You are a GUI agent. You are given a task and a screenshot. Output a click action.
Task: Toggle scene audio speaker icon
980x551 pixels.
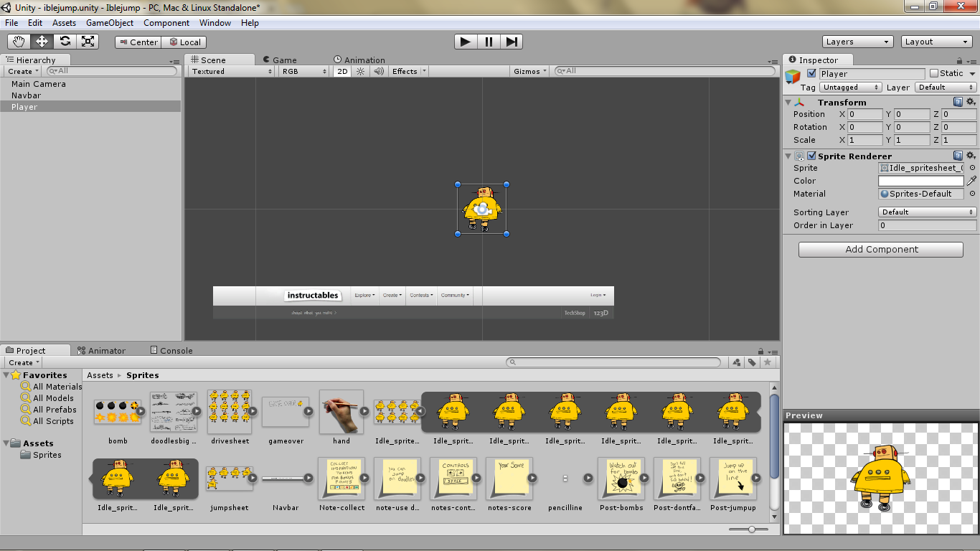coord(379,71)
